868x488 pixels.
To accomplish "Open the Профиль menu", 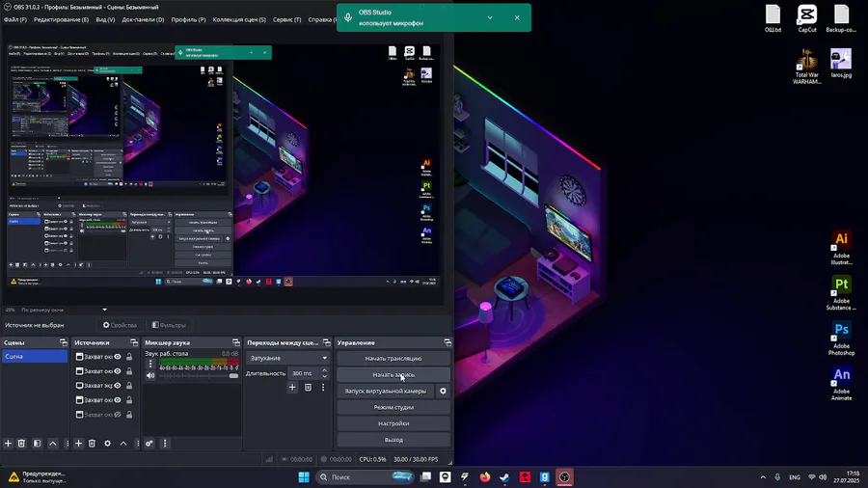I will (x=188, y=19).
